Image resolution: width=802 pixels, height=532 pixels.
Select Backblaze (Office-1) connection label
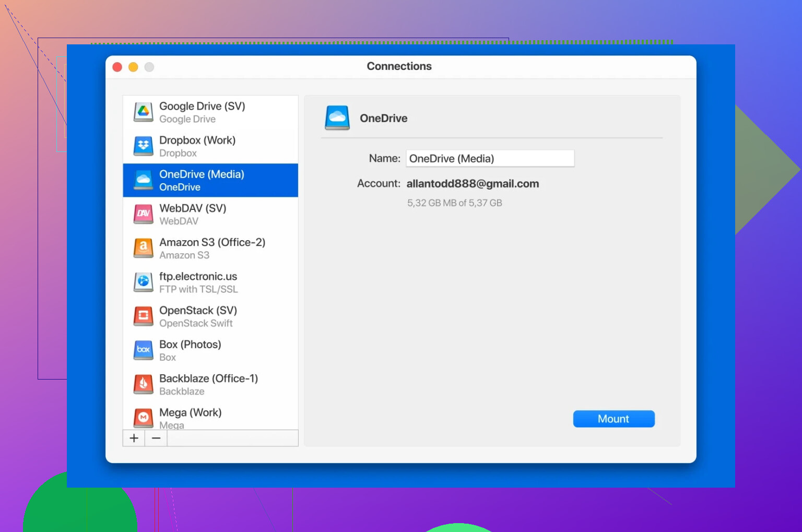208,378
